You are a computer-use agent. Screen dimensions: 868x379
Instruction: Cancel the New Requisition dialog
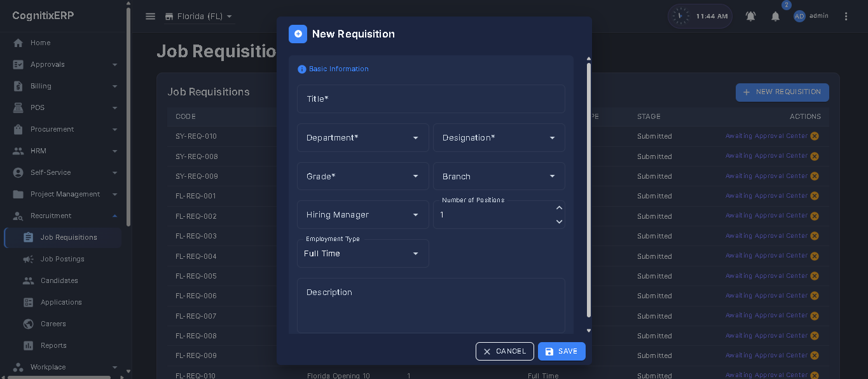(505, 351)
